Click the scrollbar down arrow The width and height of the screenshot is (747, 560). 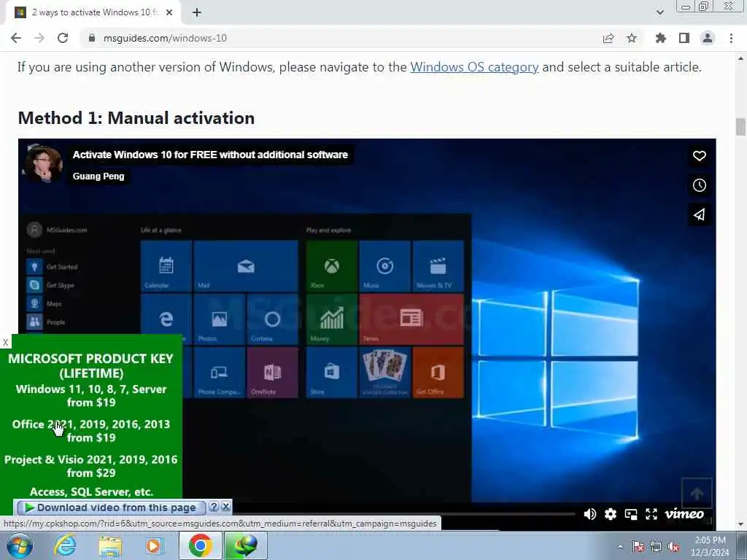[x=740, y=524]
